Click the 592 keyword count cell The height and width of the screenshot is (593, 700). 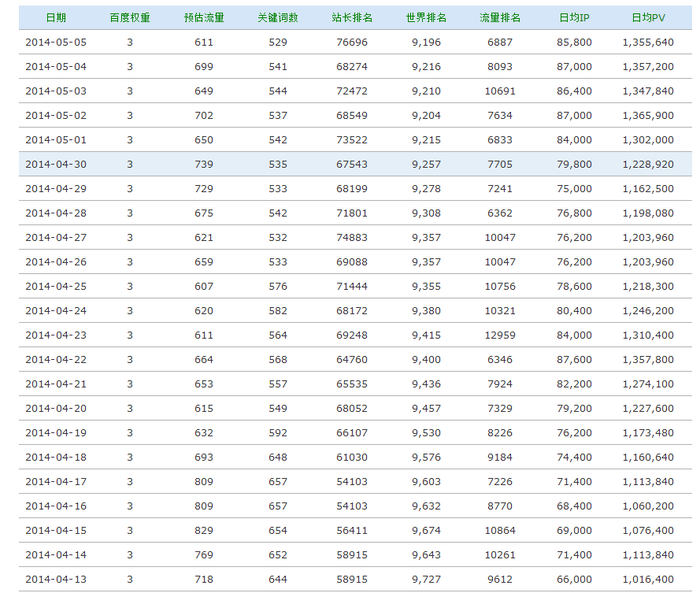(x=278, y=432)
